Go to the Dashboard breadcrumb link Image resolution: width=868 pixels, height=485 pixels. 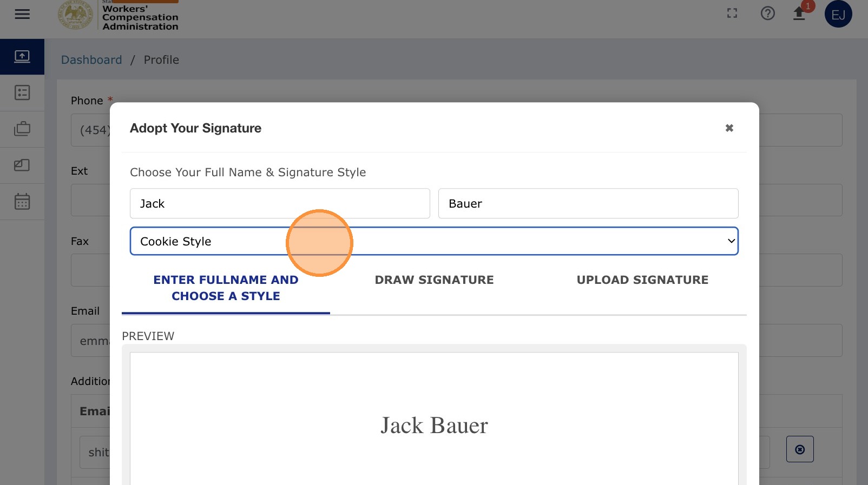click(x=91, y=60)
